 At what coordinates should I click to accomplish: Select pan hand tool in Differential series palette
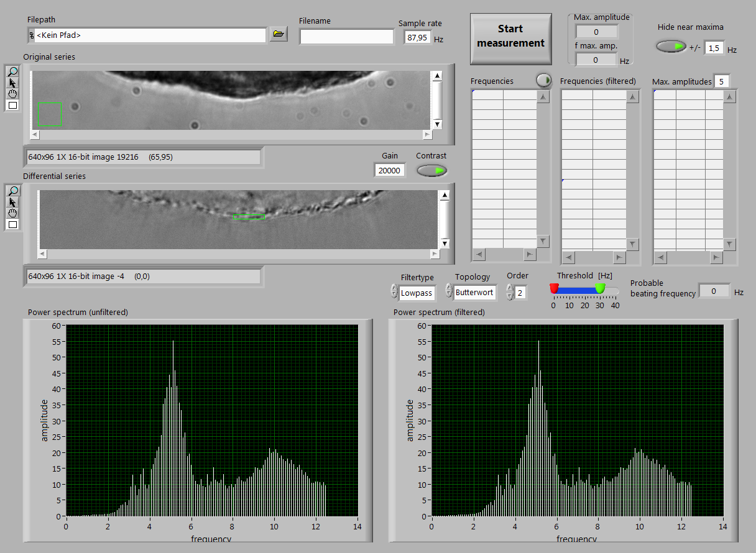pyautogui.click(x=12, y=213)
